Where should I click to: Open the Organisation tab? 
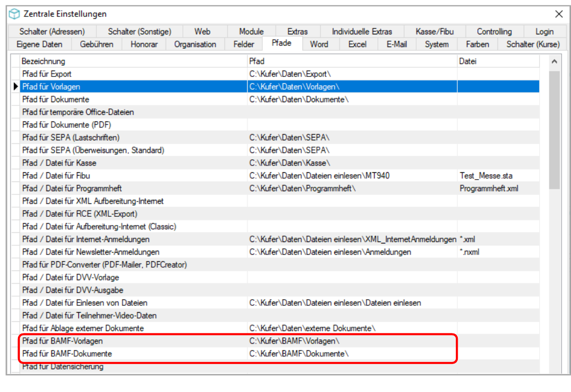click(195, 45)
